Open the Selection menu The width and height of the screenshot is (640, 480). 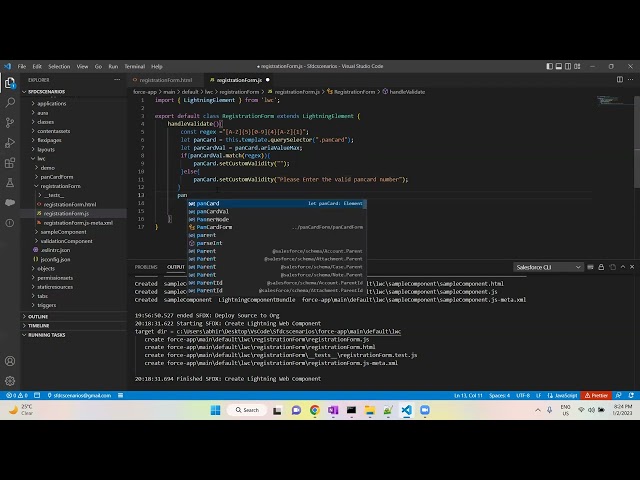(x=59, y=66)
